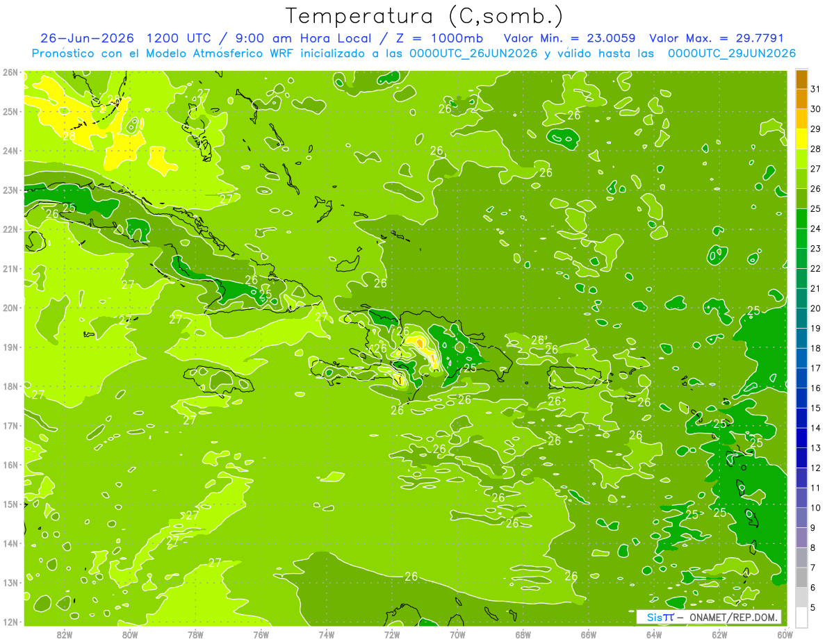
Task: Click the '66W' longitude axis label
Action: pos(589,635)
